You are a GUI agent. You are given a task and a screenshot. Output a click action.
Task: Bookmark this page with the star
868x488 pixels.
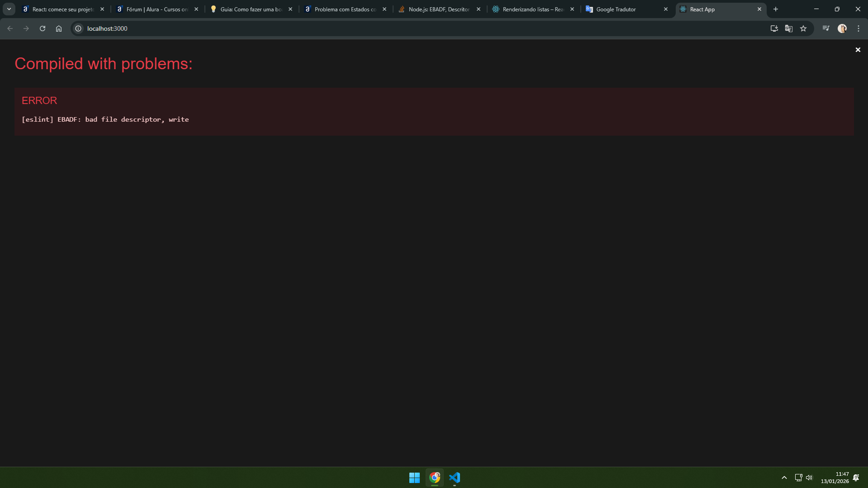click(803, 28)
